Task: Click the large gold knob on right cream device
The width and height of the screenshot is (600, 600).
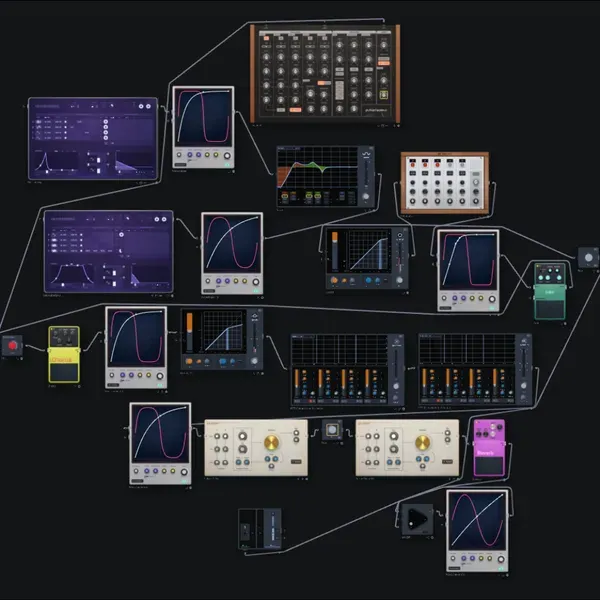Action: pyautogui.click(x=422, y=443)
